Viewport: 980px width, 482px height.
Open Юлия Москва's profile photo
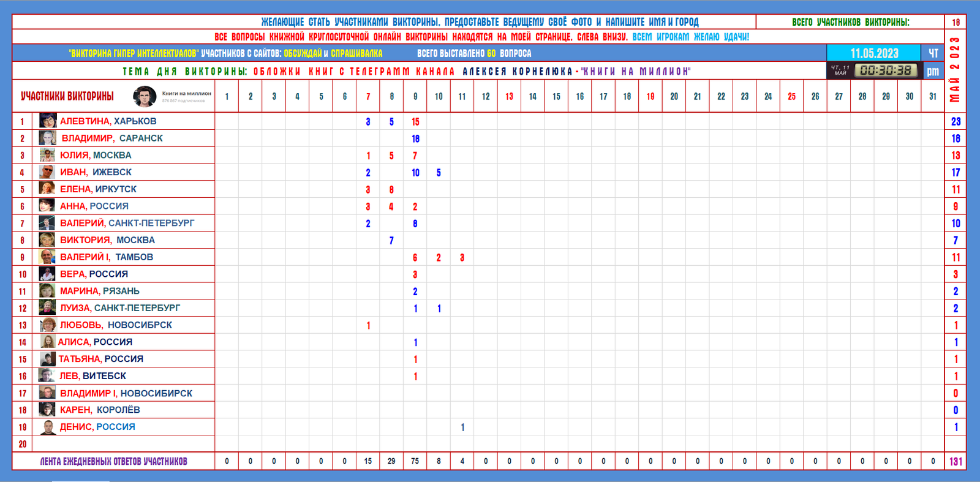(x=48, y=155)
